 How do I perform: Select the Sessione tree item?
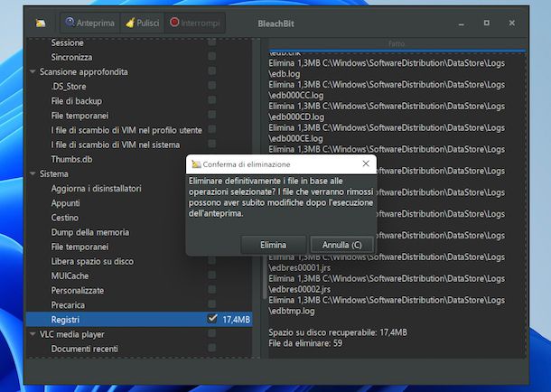67,42
